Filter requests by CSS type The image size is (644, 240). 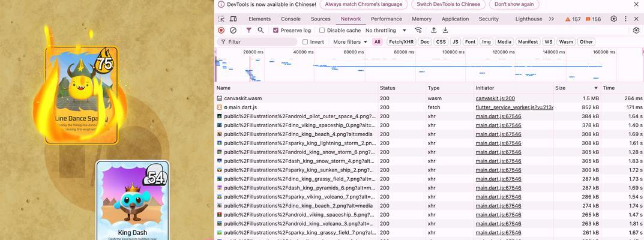441,42
